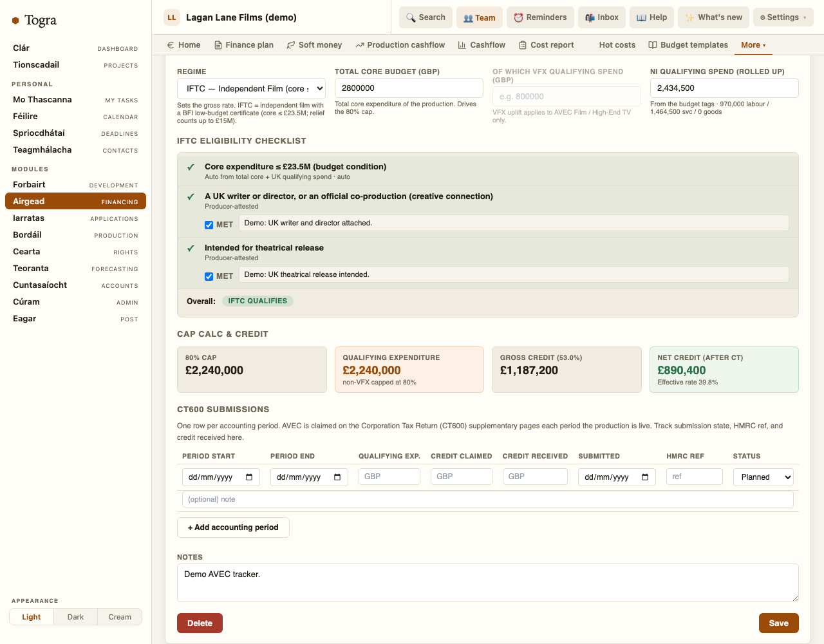The width and height of the screenshot is (824, 644).
Task: Click the Save button
Action: pyautogui.click(x=779, y=623)
